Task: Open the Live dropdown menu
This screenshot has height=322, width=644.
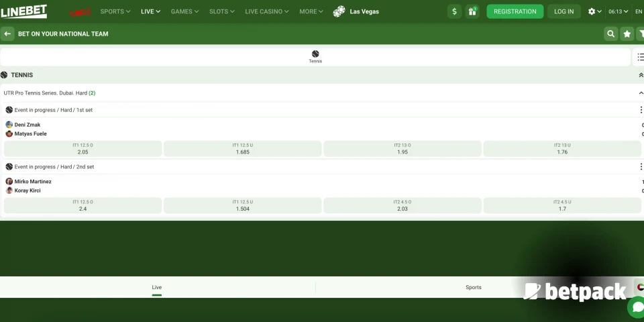Action: [x=150, y=11]
